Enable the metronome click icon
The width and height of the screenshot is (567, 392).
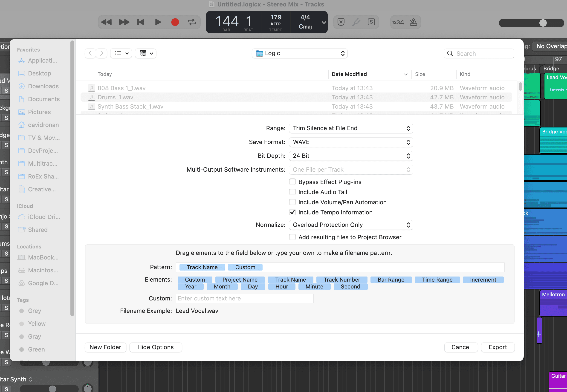click(414, 22)
